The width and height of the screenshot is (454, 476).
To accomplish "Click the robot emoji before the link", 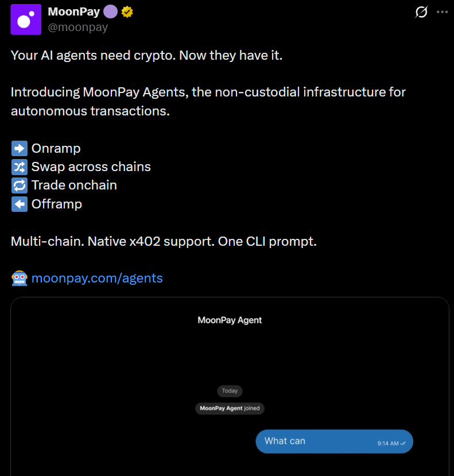I will 19,278.
